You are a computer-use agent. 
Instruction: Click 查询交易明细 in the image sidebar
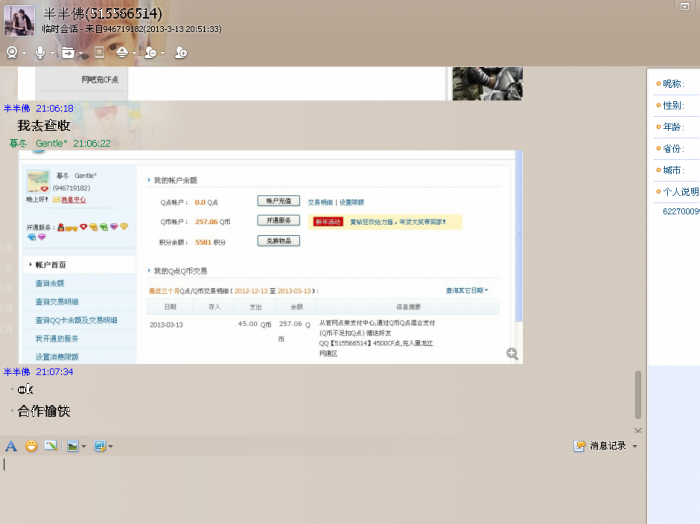tap(57, 302)
